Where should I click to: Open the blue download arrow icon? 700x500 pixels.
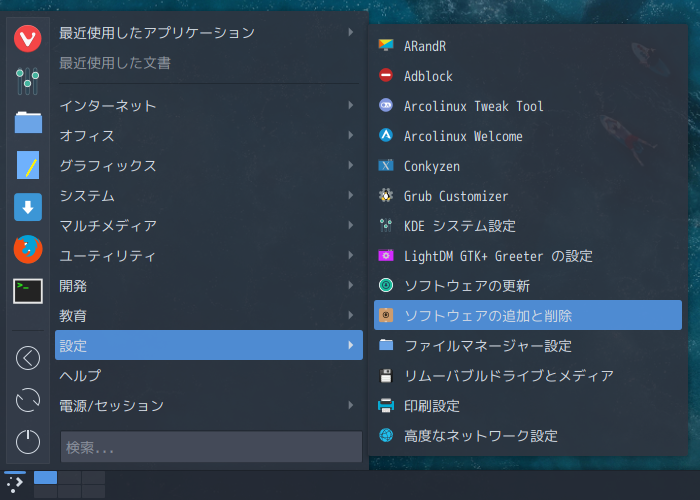pyautogui.click(x=28, y=207)
